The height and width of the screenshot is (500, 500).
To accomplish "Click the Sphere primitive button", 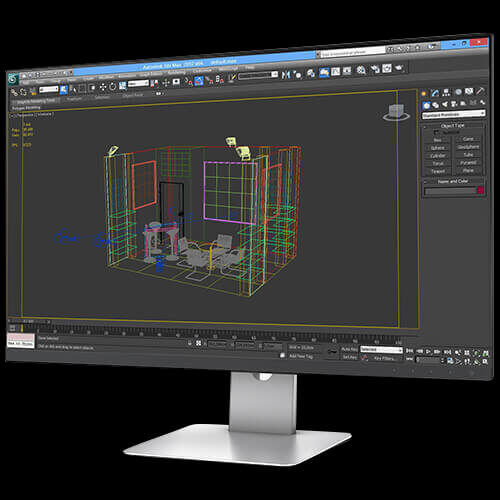I will point(438,148).
